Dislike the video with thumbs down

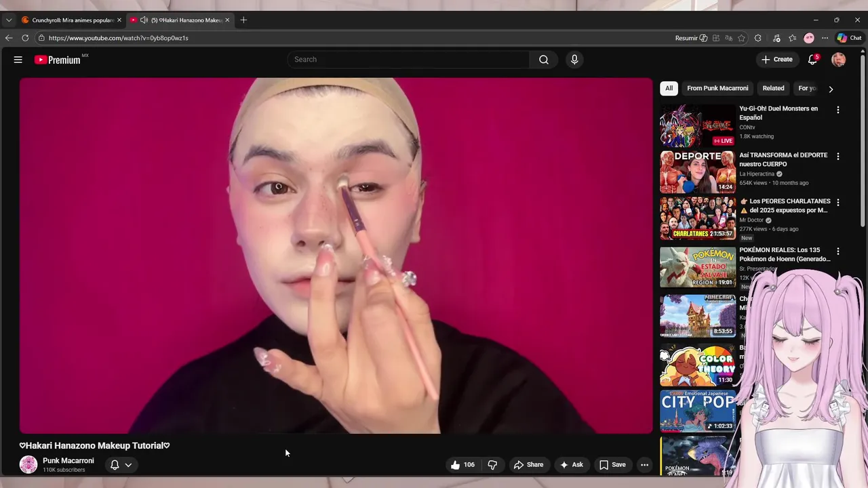pyautogui.click(x=493, y=465)
